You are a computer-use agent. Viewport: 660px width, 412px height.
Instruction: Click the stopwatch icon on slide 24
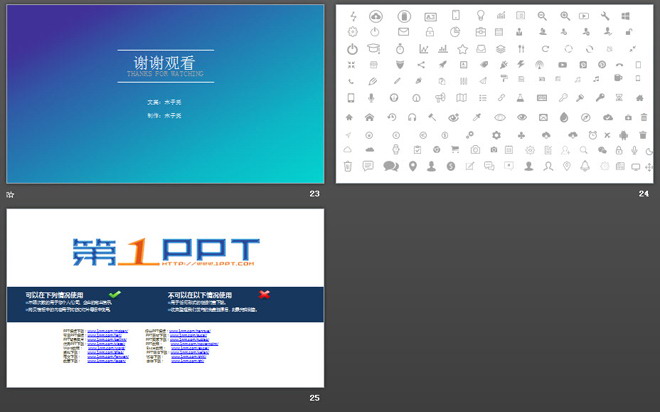pyautogui.click(x=400, y=49)
